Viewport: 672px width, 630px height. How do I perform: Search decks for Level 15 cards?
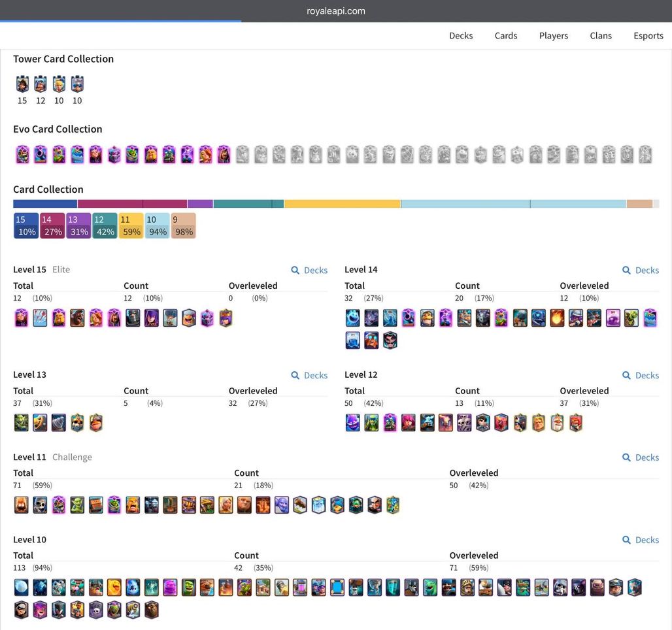coord(309,270)
